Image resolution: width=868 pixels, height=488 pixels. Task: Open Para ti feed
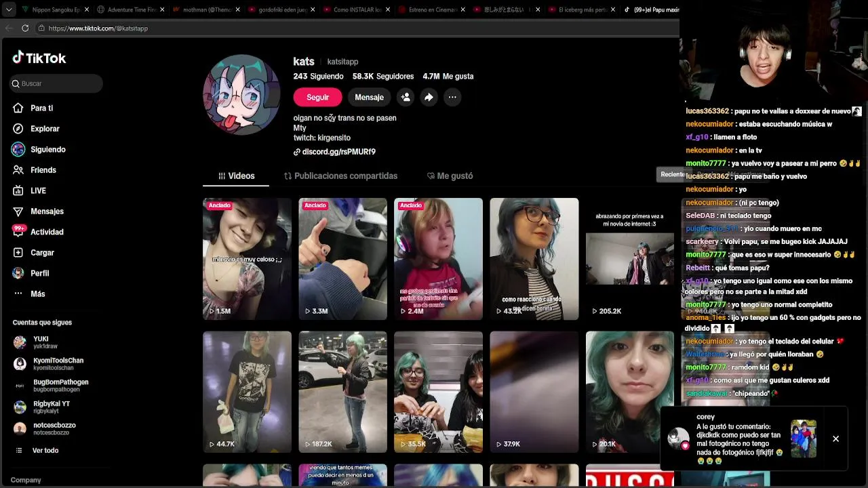pos(41,108)
